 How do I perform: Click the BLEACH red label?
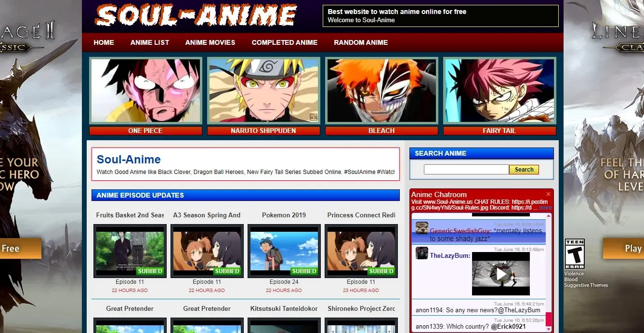click(381, 131)
